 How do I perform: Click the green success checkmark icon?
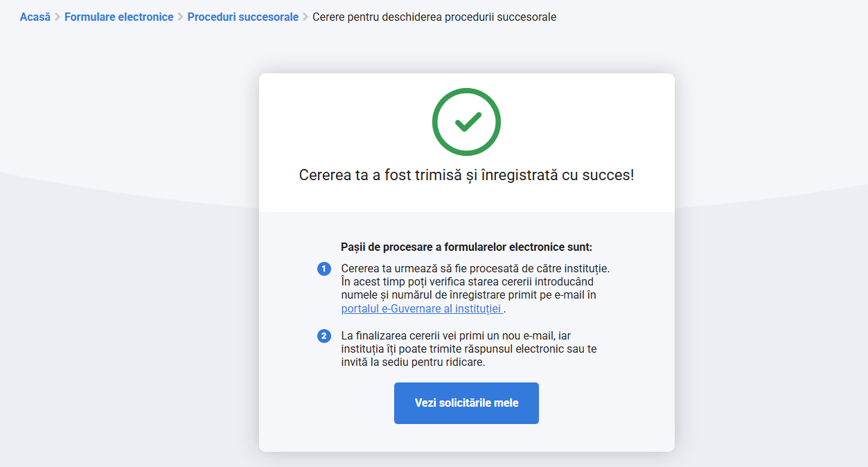coord(467,123)
